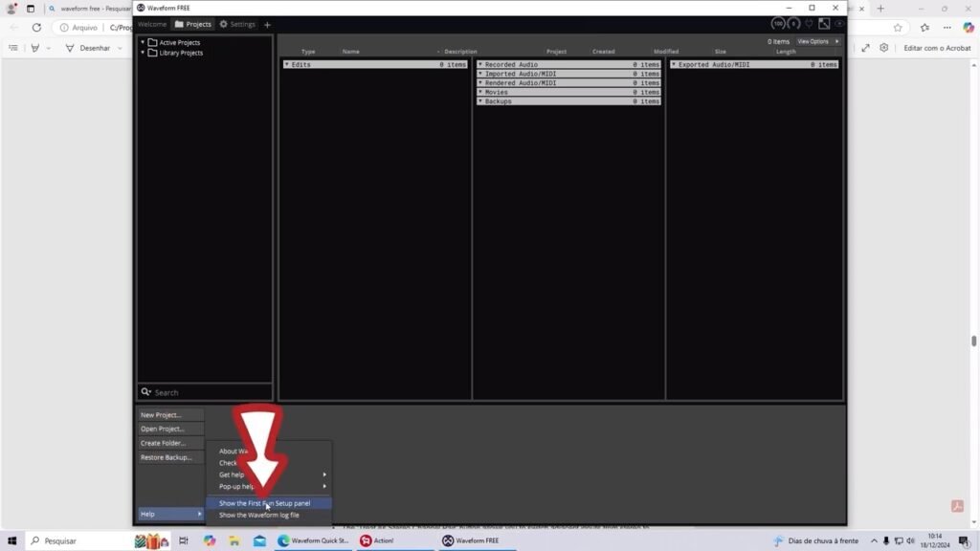Select Show the First Run Setup panel
The width and height of the screenshot is (980, 551).
[269, 503]
